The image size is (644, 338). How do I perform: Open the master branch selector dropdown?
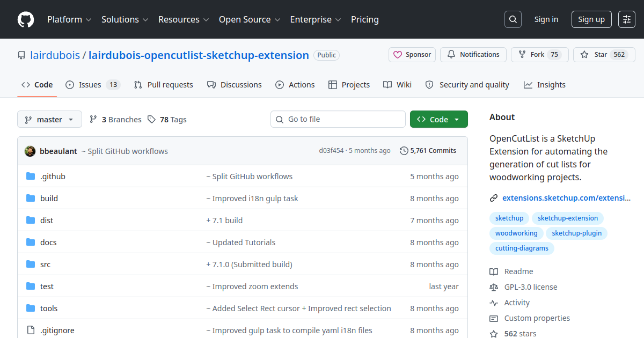(49, 119)
